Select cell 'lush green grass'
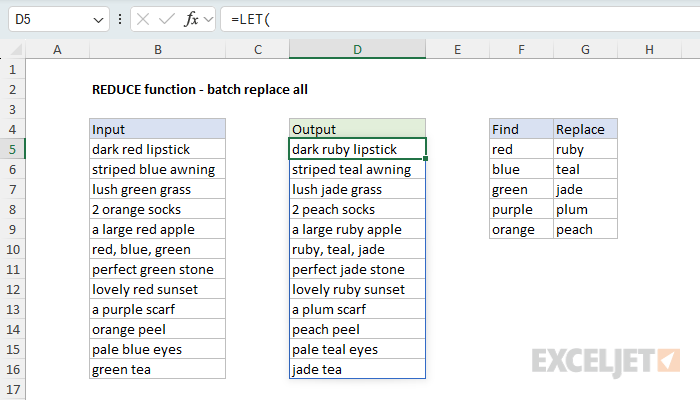Screen dimensions: 700x400 pyautogui.click(x=158, y=189)
